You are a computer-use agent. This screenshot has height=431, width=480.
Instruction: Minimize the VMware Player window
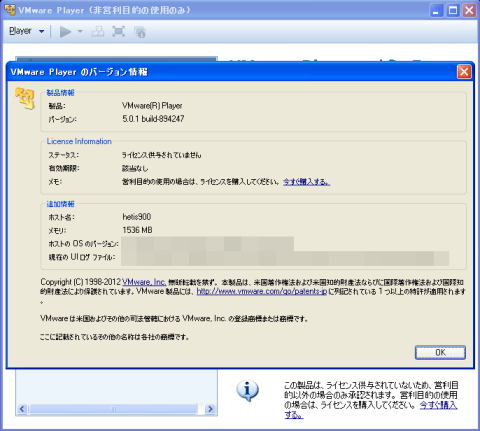[436, 10]
